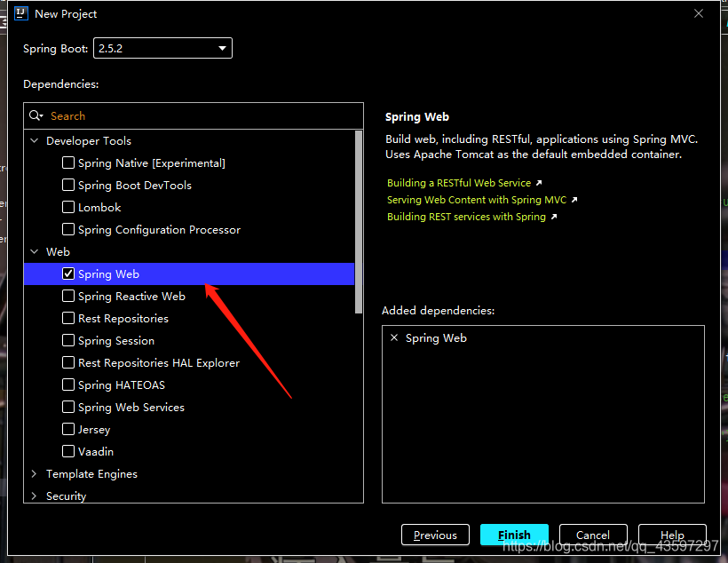Remove Spring Web from added dependencies
728x563 pixels.
point(394,337)
